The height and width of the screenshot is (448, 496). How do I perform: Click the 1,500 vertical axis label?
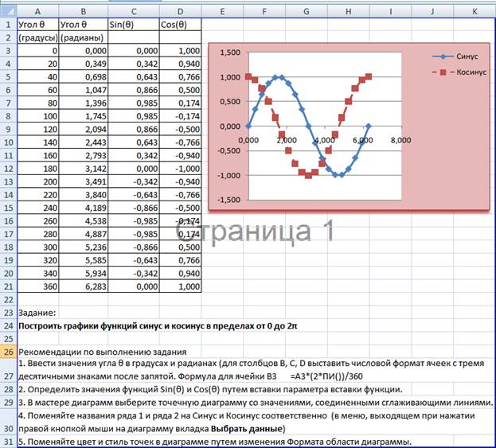230,53
